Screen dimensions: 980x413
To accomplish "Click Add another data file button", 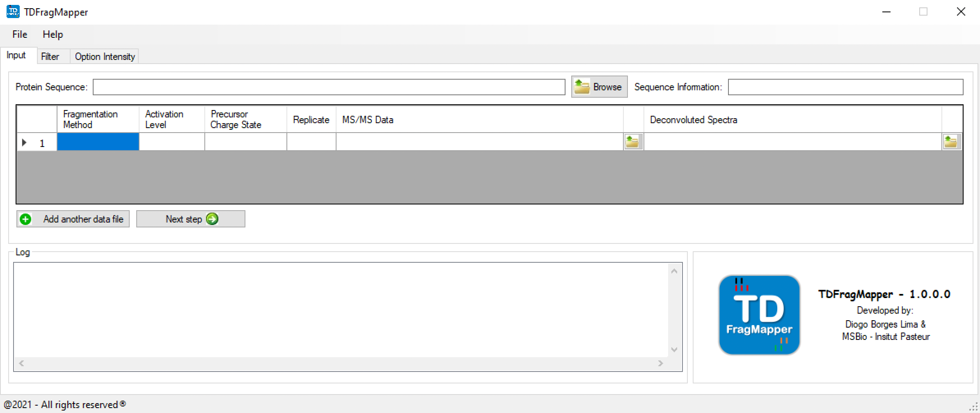I will 73,219.
